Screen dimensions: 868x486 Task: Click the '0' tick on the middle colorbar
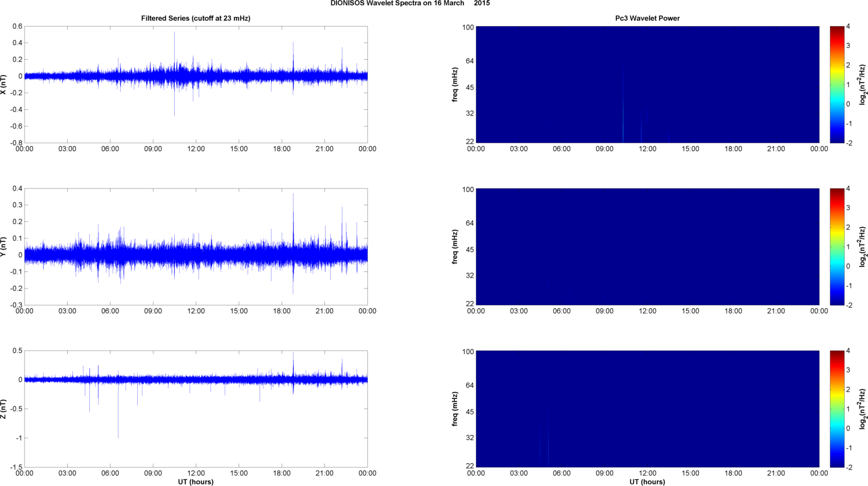click(x=848, y=266)
